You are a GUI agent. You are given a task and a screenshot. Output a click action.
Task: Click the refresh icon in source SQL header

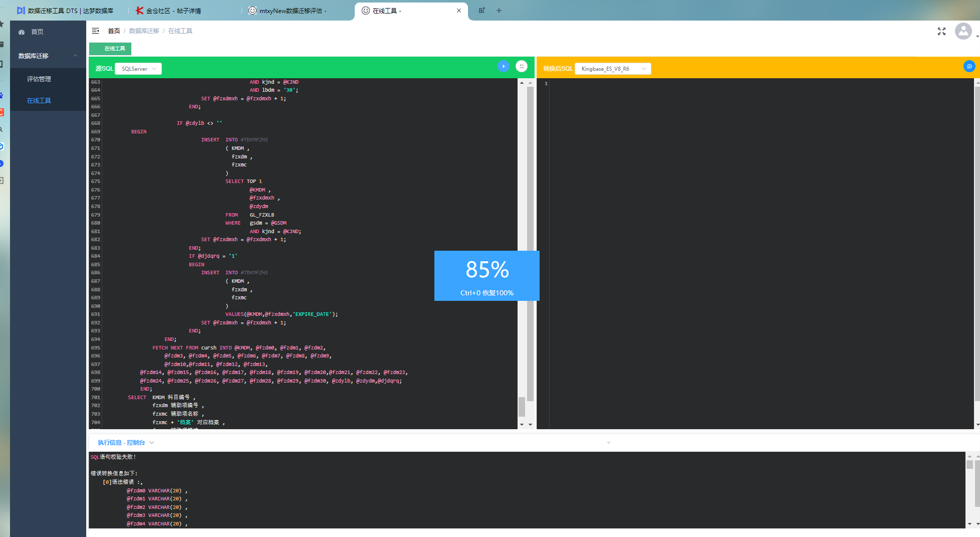coord(522,66)
